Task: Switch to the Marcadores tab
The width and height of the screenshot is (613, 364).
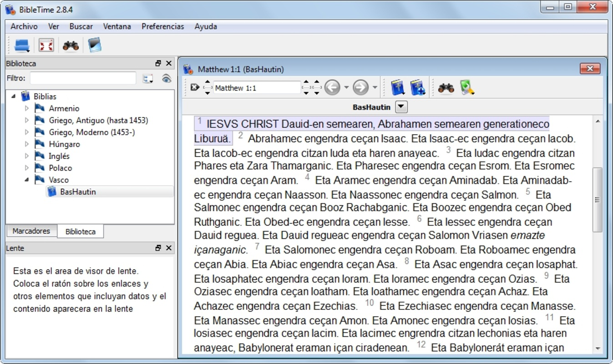Action: click(31, 231)
